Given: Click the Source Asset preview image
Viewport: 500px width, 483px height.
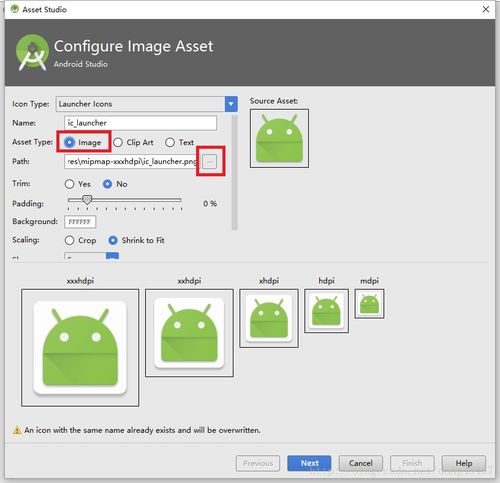Looking at the screenshot, I should click(279, 138).
